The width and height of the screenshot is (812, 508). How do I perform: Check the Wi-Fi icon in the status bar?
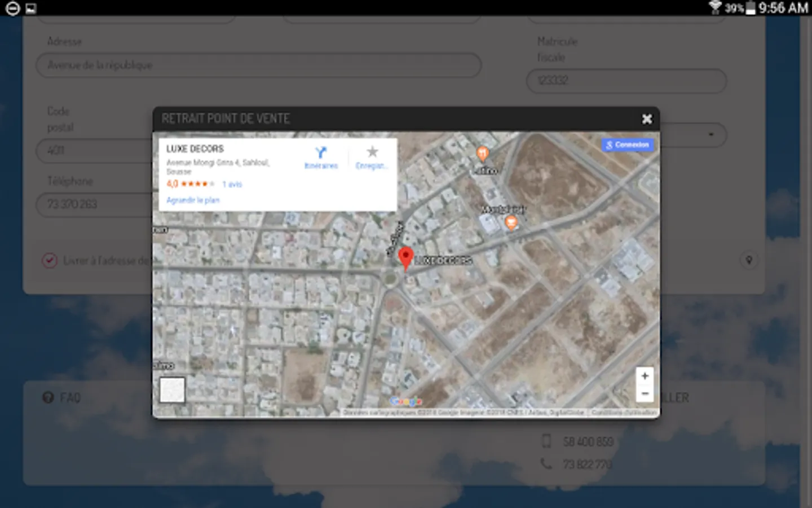(715, 7)
